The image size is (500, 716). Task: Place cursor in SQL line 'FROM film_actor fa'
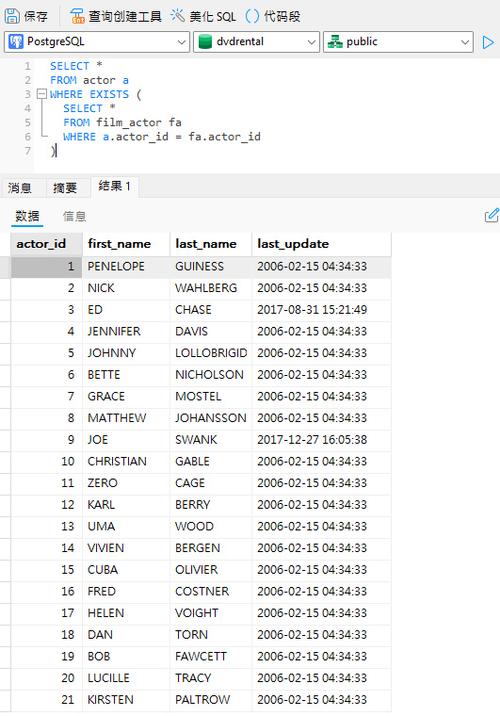click(x=122, y=122)
